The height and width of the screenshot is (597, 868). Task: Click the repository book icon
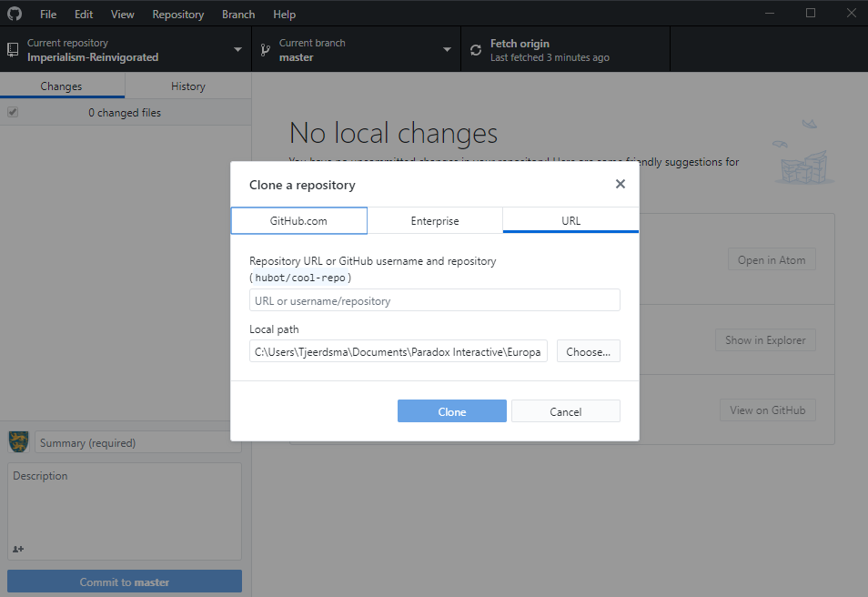13,50
